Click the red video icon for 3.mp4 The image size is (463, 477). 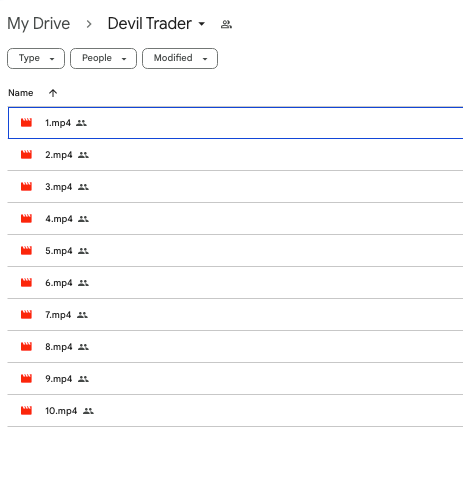tap(26, 187)
